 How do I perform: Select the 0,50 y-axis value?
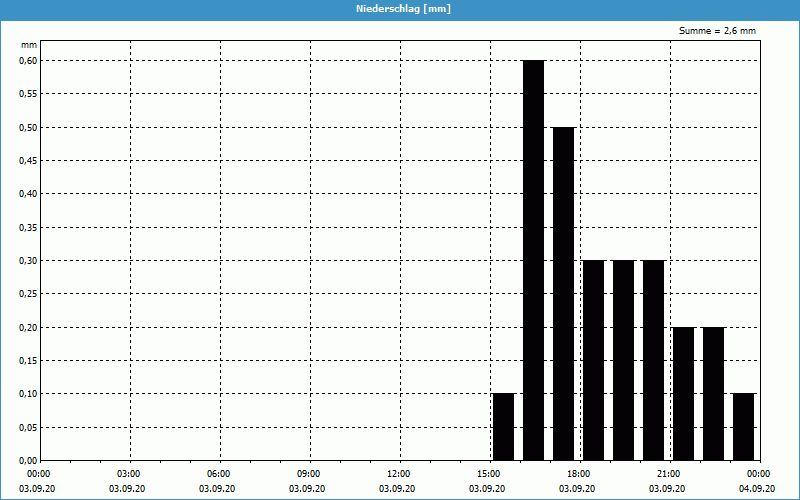pos(28,128)
